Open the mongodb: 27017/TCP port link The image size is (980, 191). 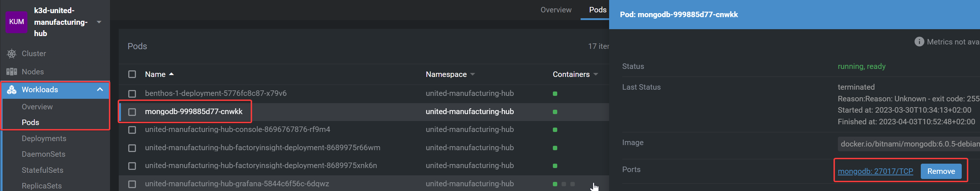(x=875, y=171)
